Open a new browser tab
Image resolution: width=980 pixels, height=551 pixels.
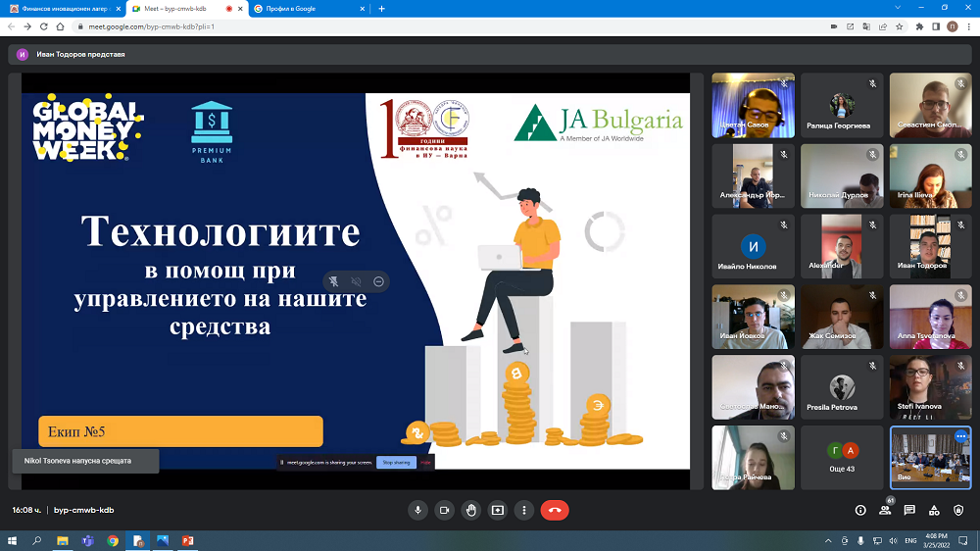381,9
